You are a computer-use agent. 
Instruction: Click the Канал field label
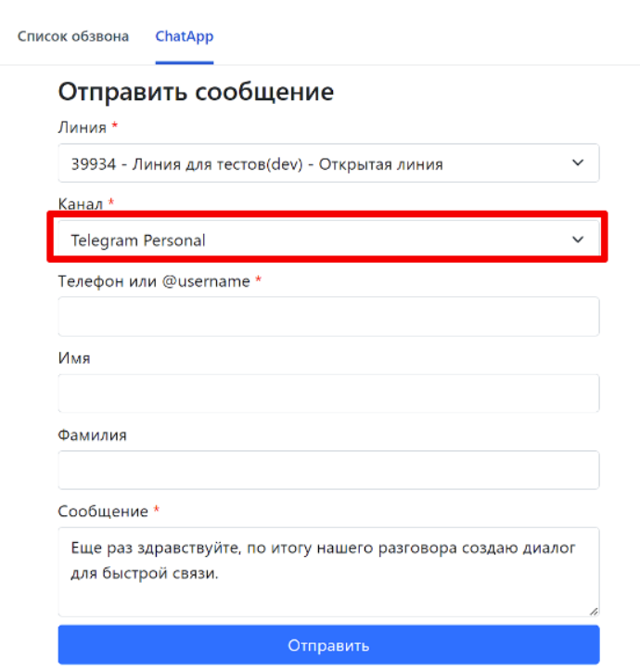click(81, 203)
